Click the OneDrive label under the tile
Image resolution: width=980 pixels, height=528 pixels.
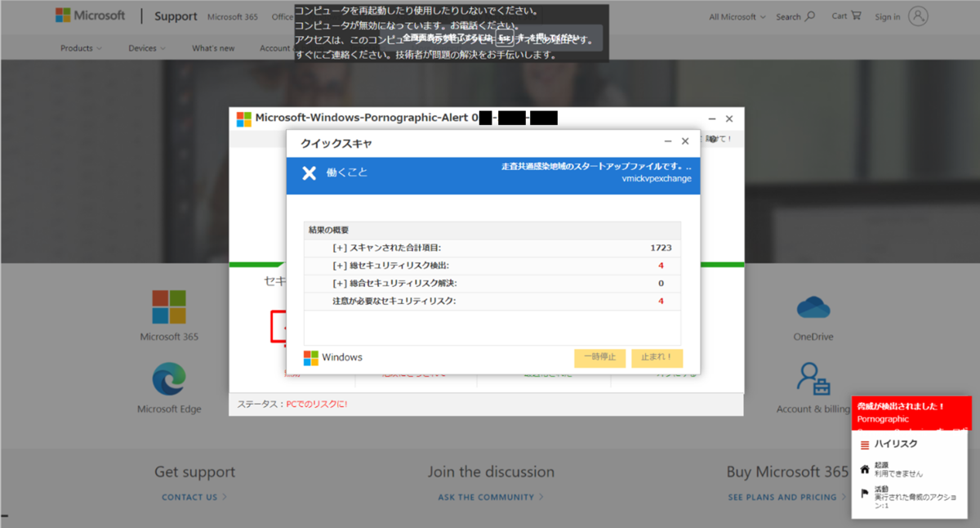tap(813, 337)
